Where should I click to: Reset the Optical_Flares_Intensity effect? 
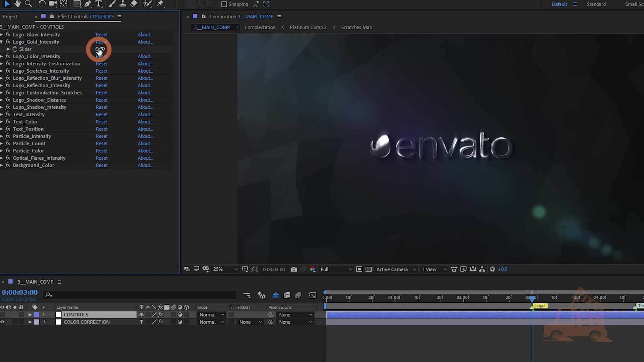coord(102,158)
